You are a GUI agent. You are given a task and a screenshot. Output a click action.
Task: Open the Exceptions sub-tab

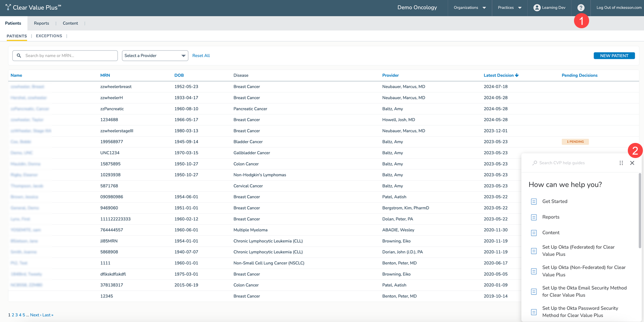(49, 36)
